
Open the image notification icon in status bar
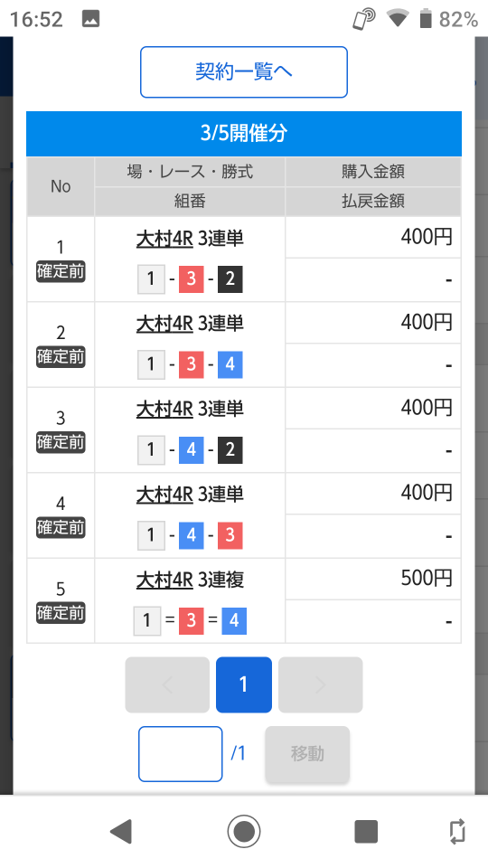90,19
